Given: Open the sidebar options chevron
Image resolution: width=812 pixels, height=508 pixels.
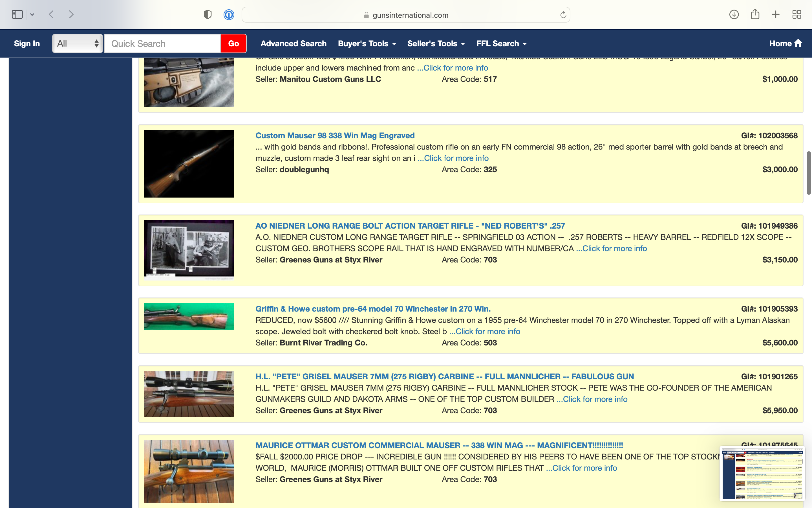Looking at the screenshot, I should pos(32,14).
